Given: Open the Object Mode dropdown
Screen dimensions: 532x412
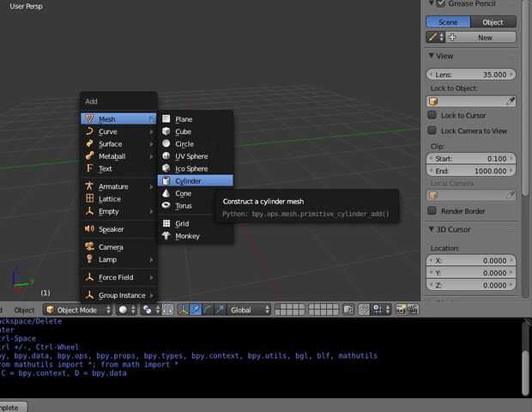Looking at the screenshot, I should (78, 310).
